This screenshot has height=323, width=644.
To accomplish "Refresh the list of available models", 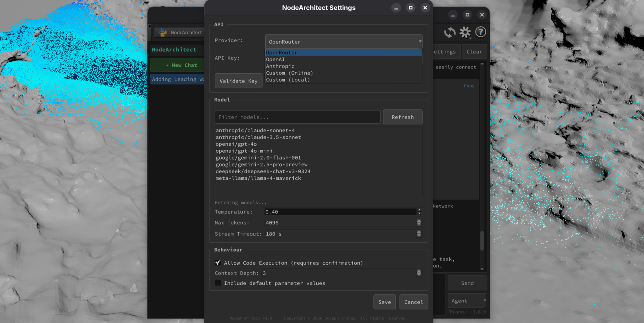I will (402, 117).
